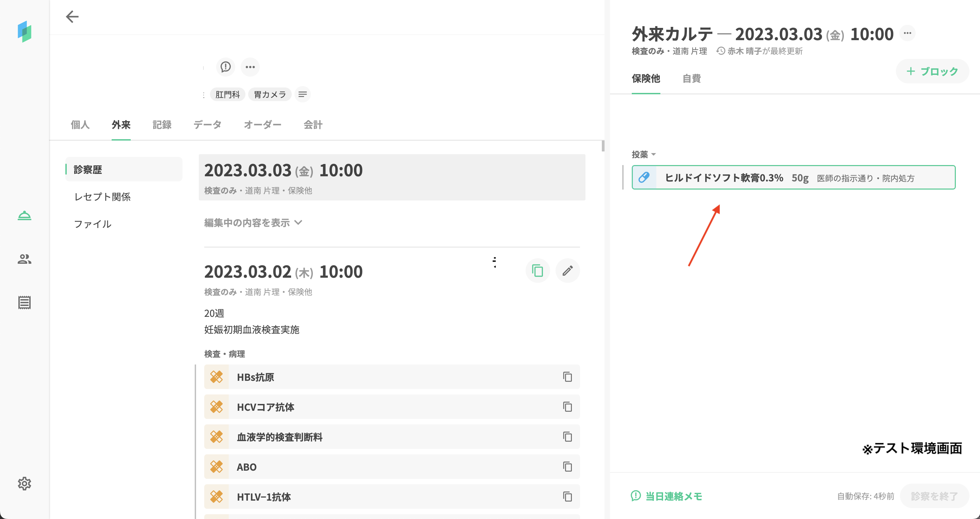Open the 投薬 dropdown arrow
Image resolution: width=980 pixels, height=519 pixels.
[653, 155]
